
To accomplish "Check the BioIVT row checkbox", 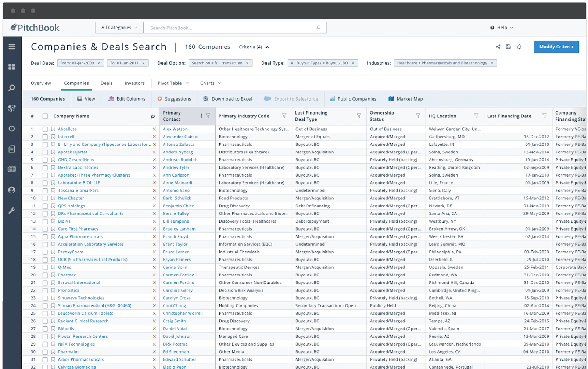I will pyautogui.click(x=45, y=221).
